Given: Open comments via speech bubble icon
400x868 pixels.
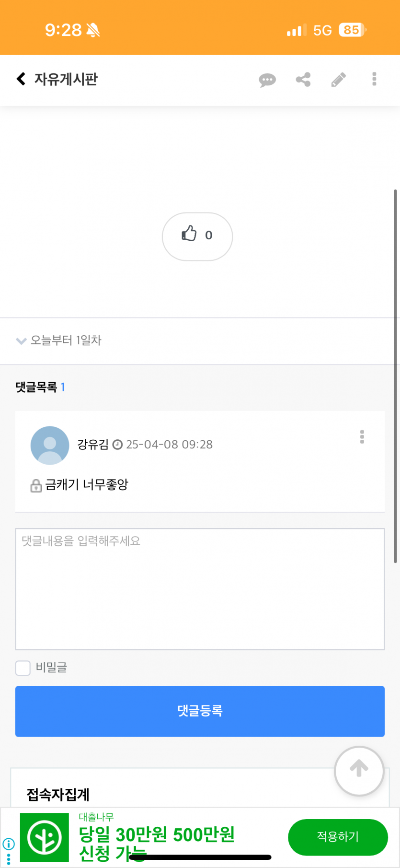Looking at the screenshot, I should (267, 80).
